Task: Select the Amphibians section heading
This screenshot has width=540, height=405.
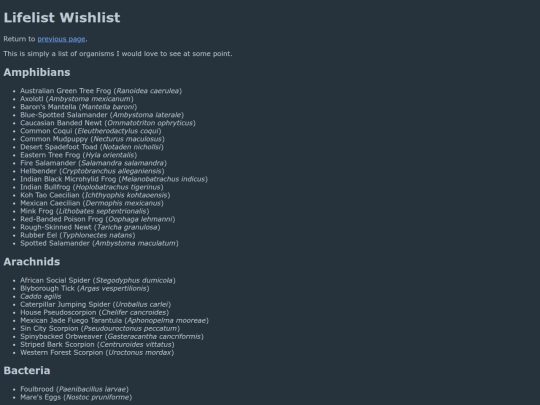Action: pyautogui.click(x=37, y=72)
